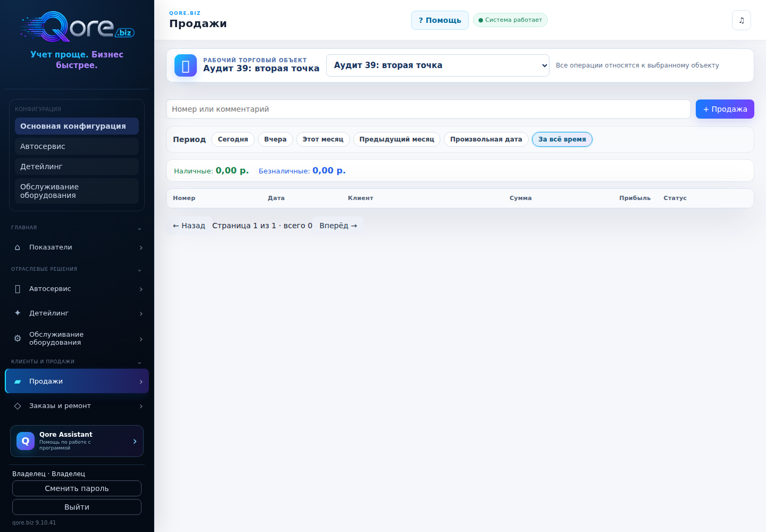Click the Прибыль column header
Viewport: 766px width, 532px height.
(635, 198)
